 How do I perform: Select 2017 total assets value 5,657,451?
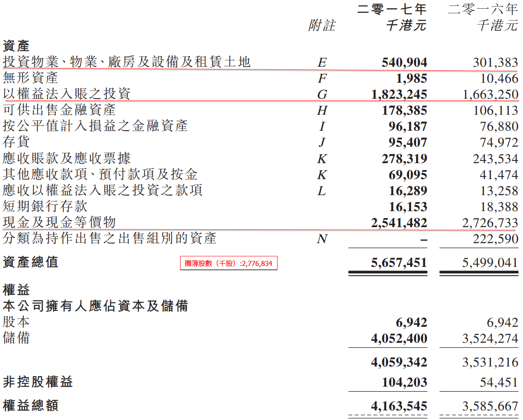tap(399, 263)
